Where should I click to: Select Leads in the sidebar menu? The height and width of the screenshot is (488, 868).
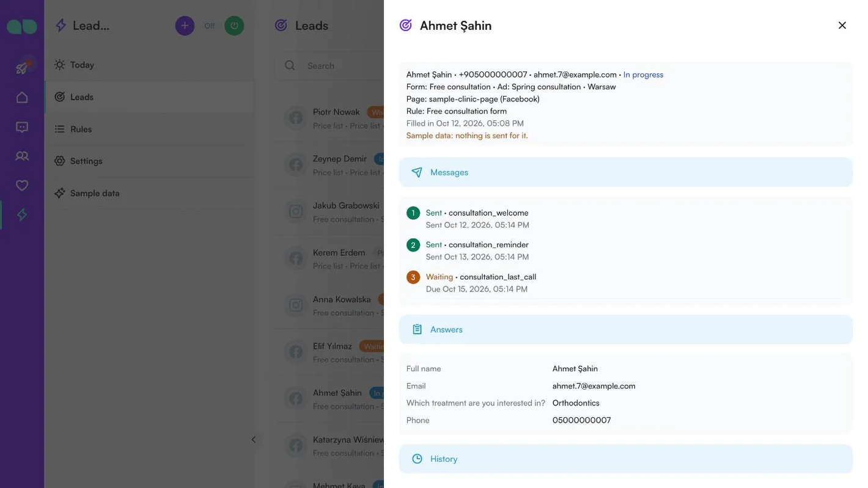[x=149, y=97]
